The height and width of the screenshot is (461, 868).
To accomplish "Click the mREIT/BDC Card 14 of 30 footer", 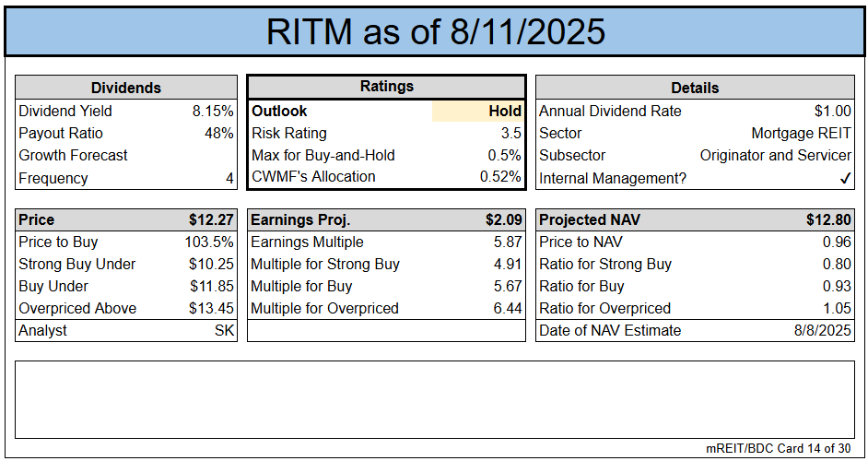I will [x=779, y=449].
